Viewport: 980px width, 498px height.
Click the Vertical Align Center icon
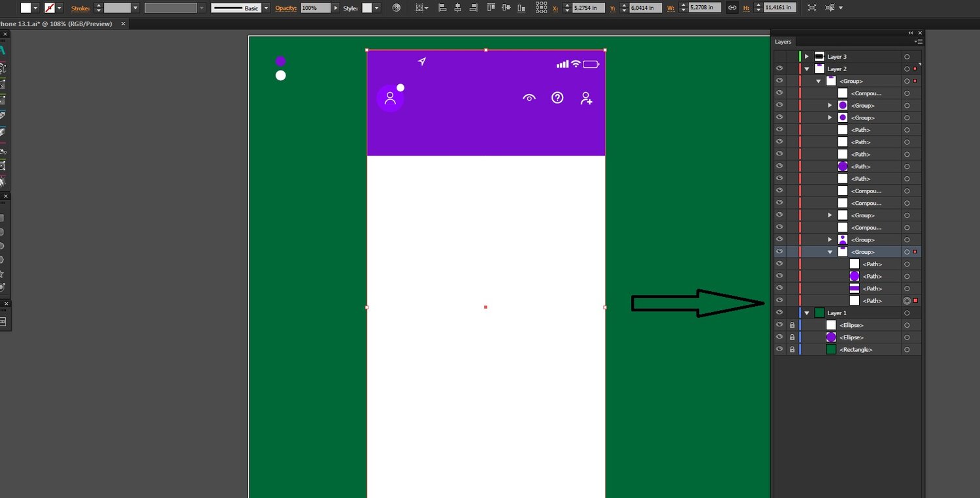506,8
